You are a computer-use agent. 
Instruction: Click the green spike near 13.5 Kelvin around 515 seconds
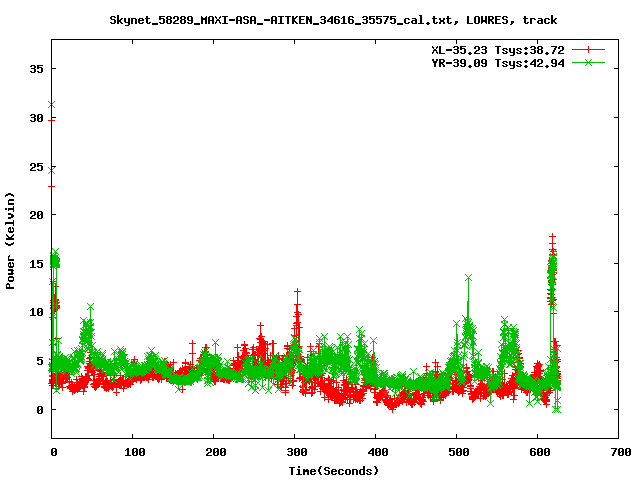pos(468,278)
